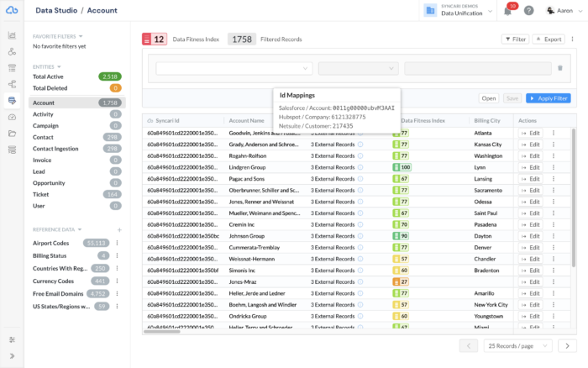588x368 pixels.
Task: Go to the next page of records
Action: (x=567, y=346)
